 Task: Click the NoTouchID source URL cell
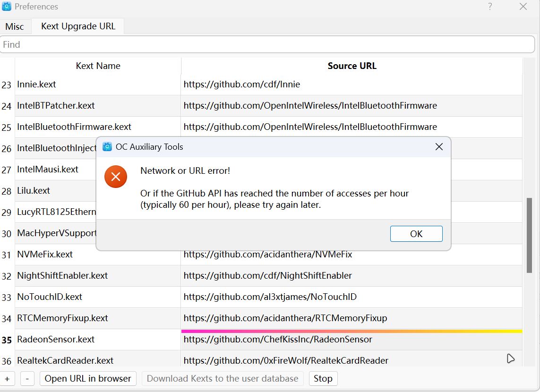pos(351,297)
